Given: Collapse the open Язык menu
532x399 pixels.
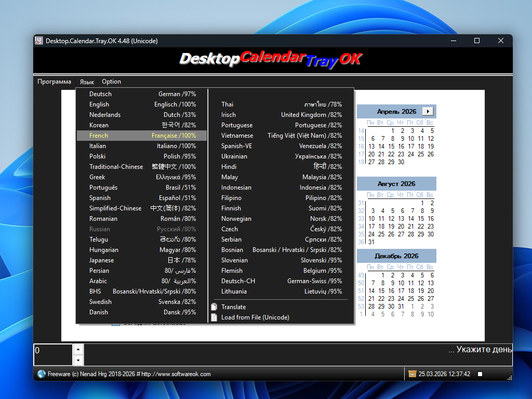Looking at the screenshot, I should pyautogui.click(x=87, y=82).
